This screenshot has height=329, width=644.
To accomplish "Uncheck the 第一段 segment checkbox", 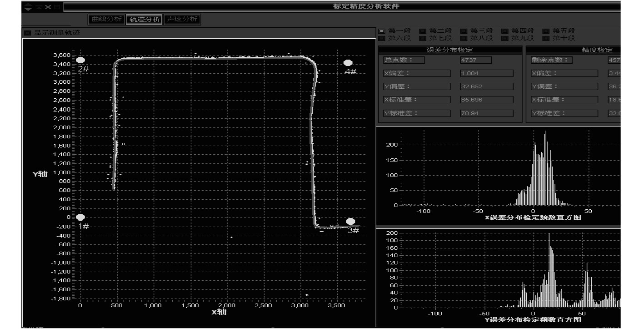I will click(382, 31).
